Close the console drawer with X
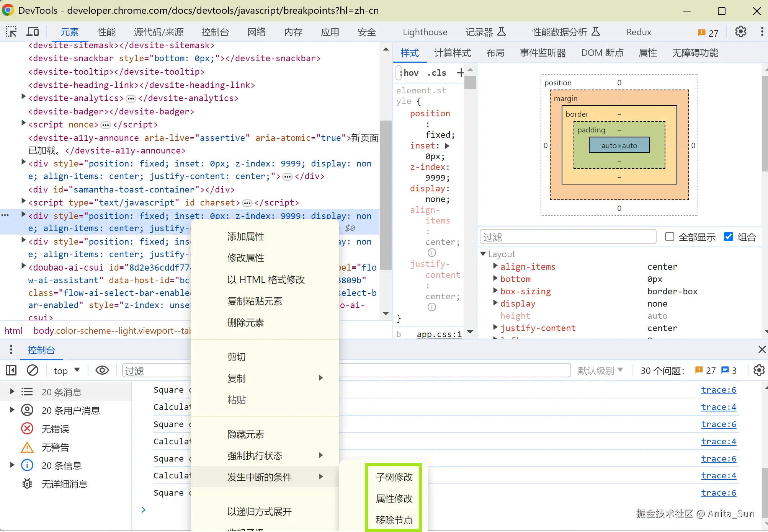 click(761, 349)
